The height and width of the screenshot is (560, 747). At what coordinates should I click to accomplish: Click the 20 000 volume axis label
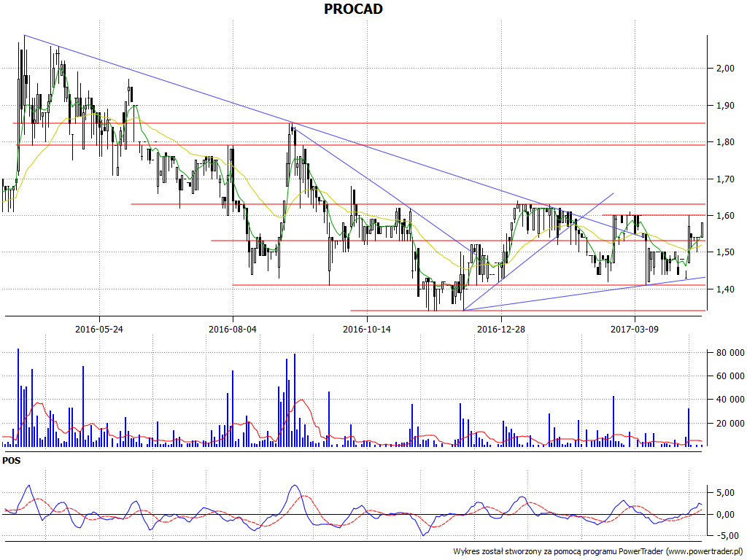[x=729, y=424]
